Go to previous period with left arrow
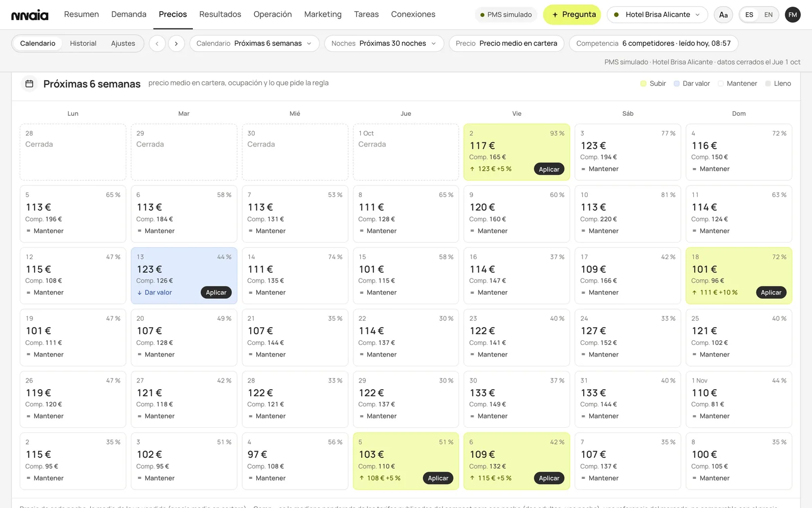The height and width of the screenshot is (508, 812). tap(157, 44)
